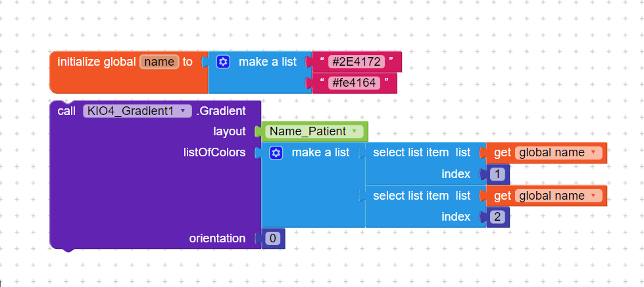Edit the #fe4164 text string field
The image size is (644, 287).
coord(354,83)
